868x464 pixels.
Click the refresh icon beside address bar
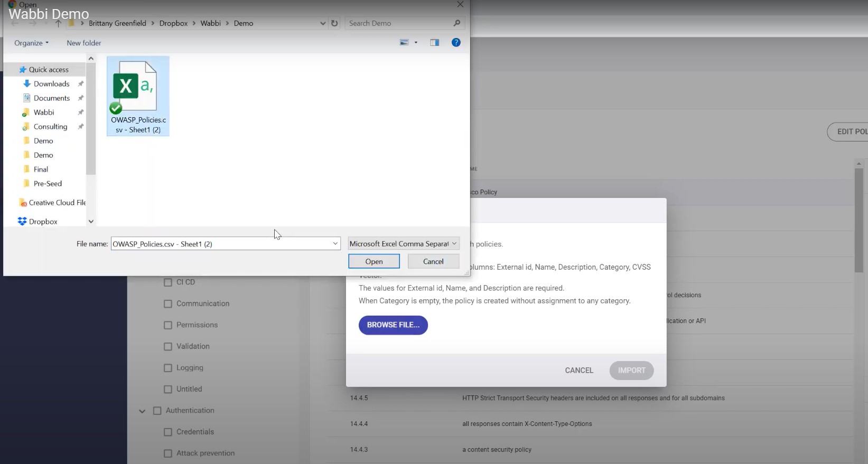tap(334, 23)
